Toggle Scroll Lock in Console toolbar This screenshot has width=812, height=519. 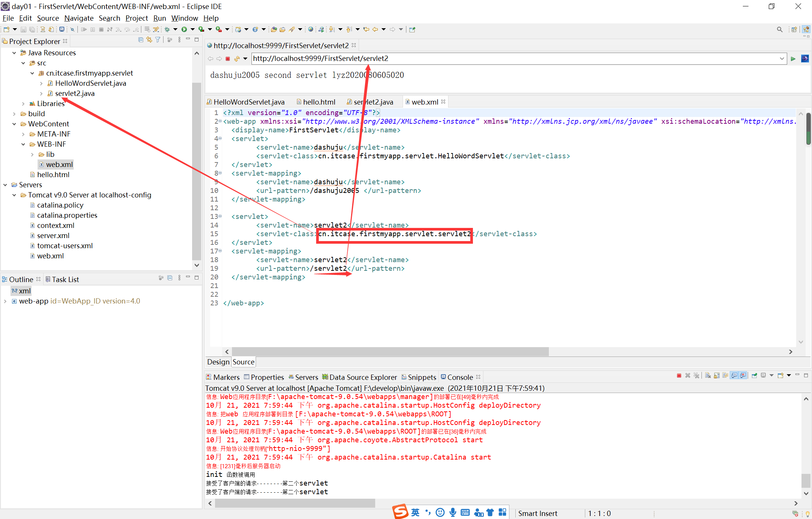point(717,375)
